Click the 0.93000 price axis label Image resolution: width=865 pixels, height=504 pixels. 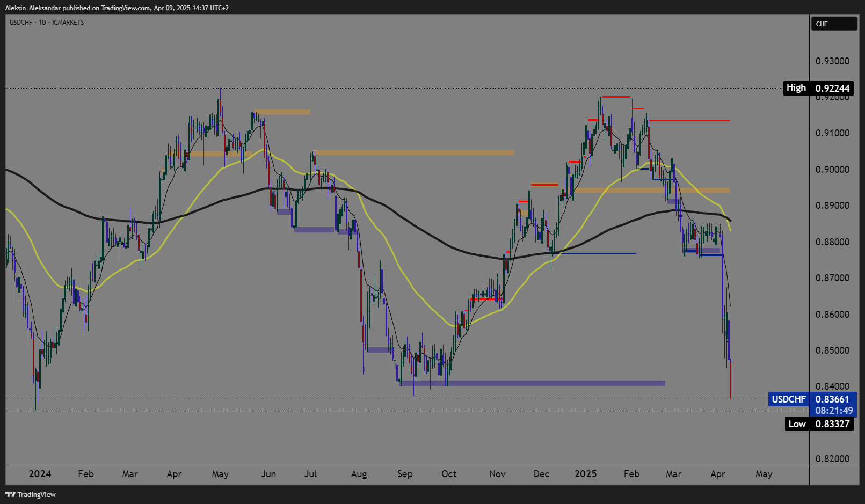(x=832, y=61)
